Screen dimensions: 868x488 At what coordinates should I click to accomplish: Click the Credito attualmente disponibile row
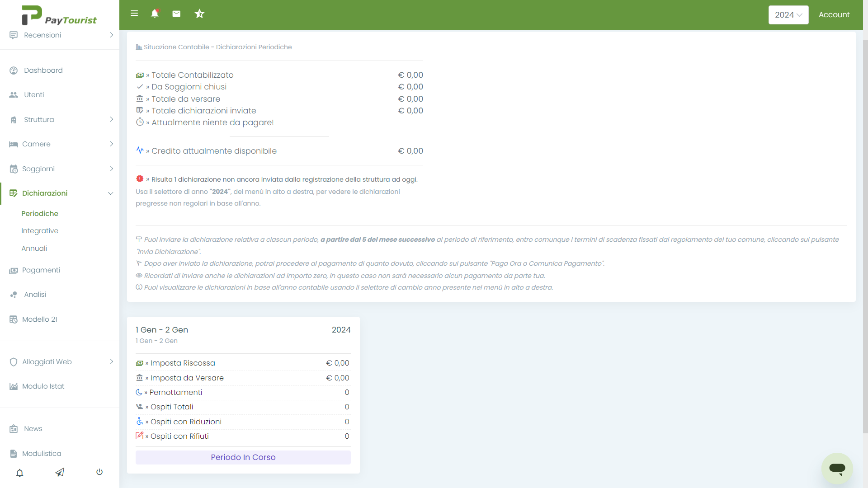[279, 151]
